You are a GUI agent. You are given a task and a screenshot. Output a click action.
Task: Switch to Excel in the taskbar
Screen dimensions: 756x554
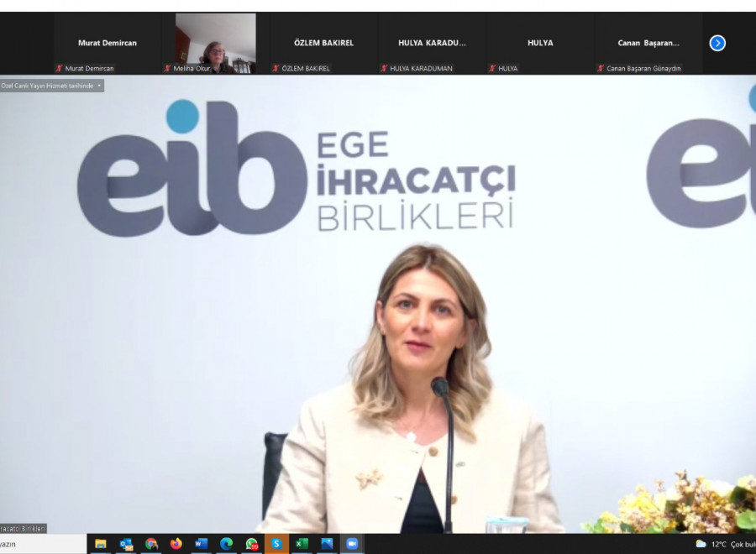click(302, 544)
